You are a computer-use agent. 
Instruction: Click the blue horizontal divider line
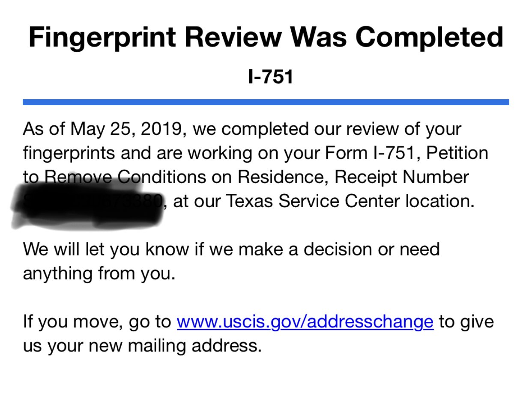click(266, 102)
